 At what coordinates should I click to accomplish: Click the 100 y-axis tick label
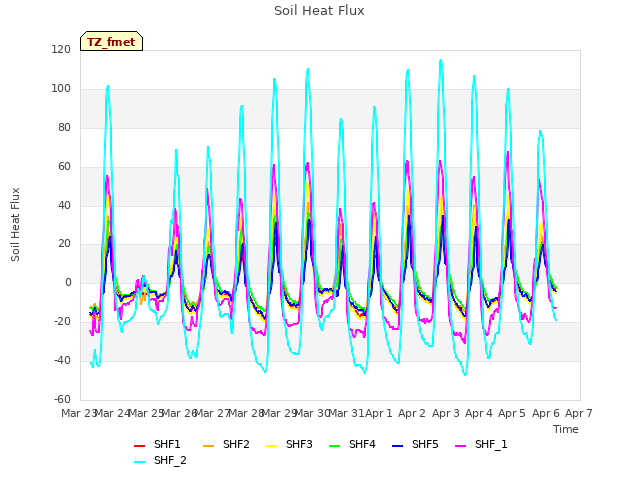[61, 89]
